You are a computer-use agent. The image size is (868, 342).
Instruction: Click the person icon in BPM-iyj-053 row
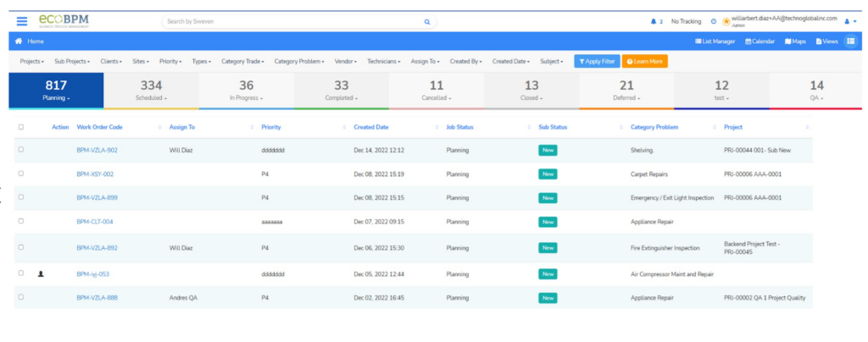(41, 273)
